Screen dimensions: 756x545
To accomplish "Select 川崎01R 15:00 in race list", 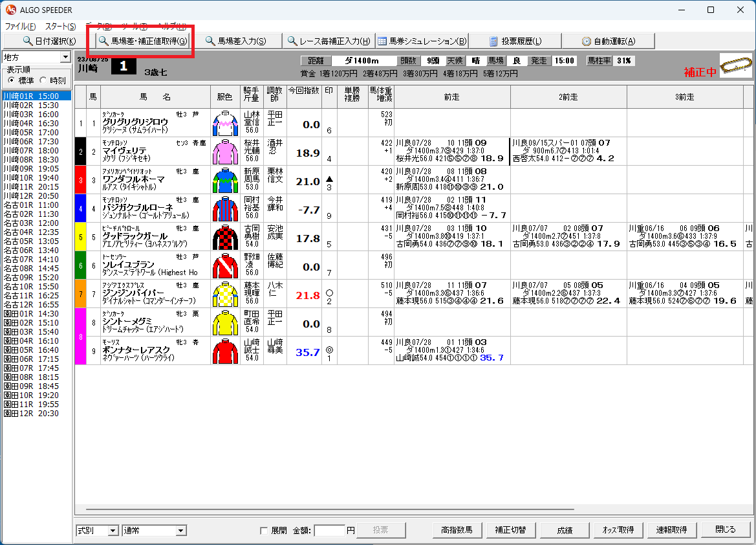I will [x=37, y=96].
